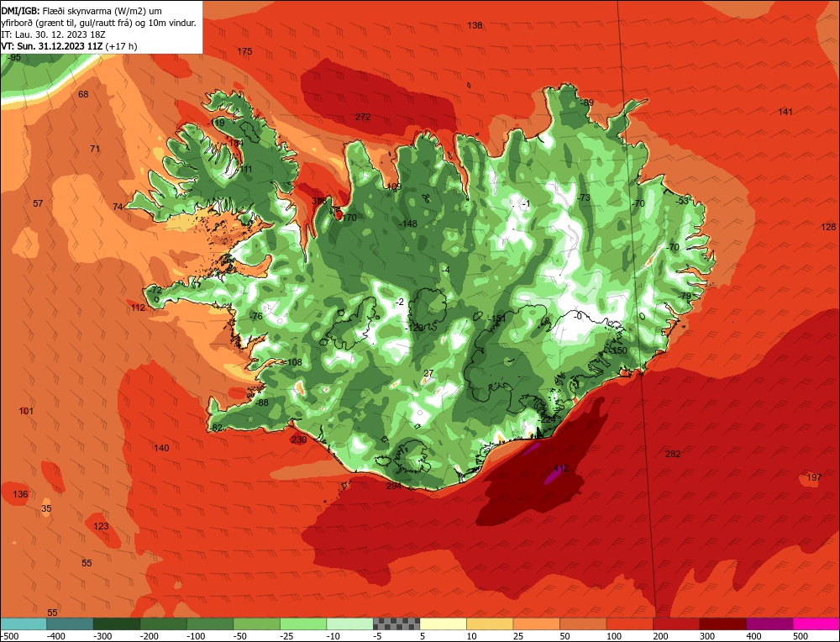
Task: Click the value 57 on the left side
Action: [x=38, y=203]
